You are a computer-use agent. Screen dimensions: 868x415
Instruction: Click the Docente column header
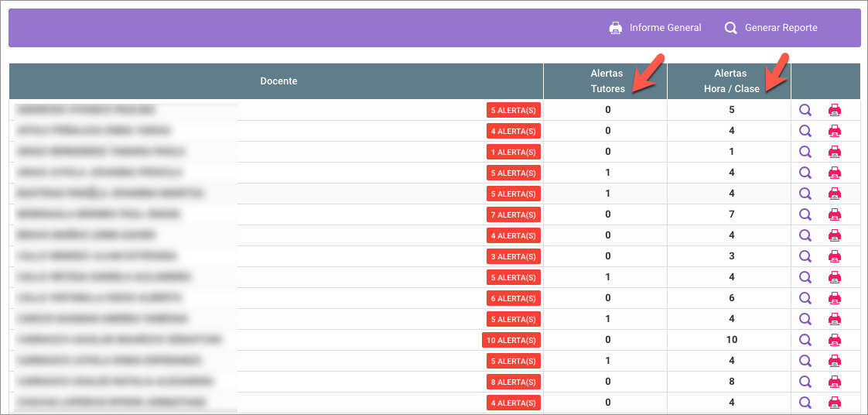click(279, 81)
